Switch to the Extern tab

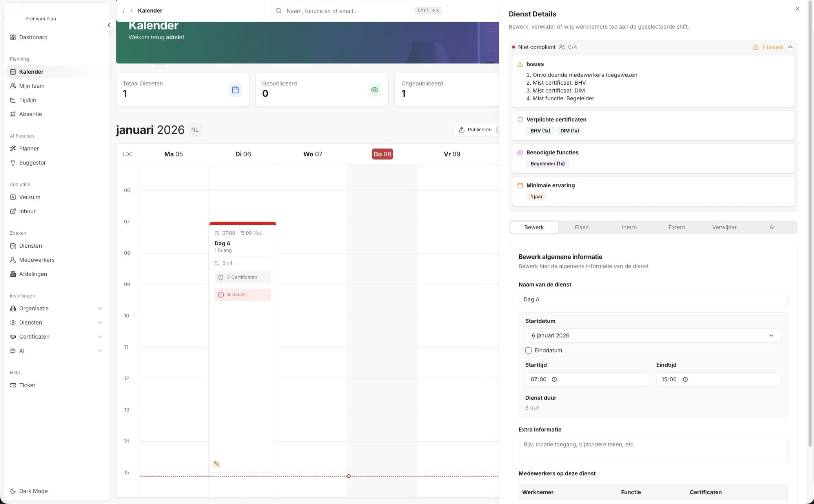[x=677, y=227]
